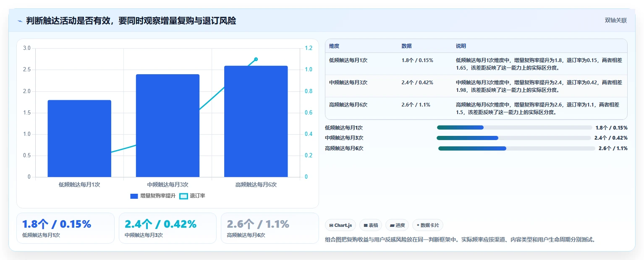
Task: Click progress label 低频触达每月1次
Action: [344, 127]
